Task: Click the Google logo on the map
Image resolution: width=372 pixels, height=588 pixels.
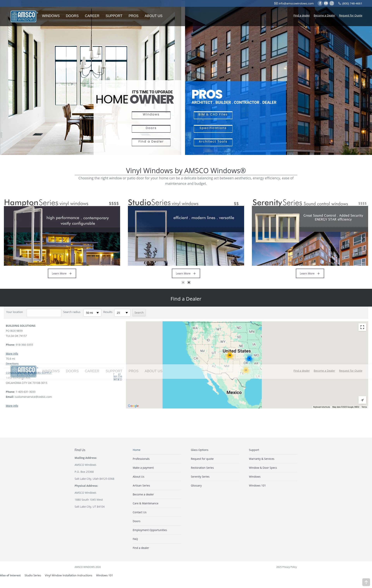Action: pos(133,406)
